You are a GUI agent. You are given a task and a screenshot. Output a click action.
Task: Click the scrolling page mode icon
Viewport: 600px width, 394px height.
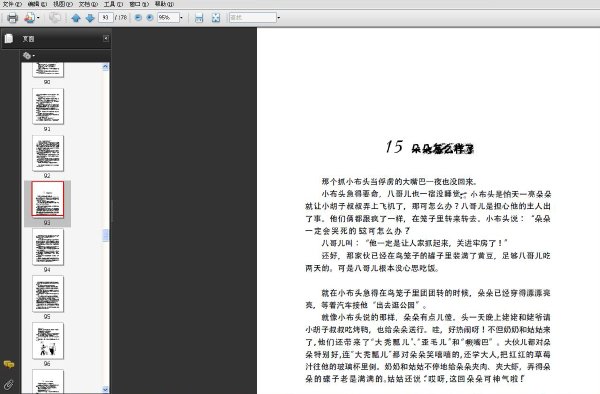pyautogui.click(x=199, y=18)
